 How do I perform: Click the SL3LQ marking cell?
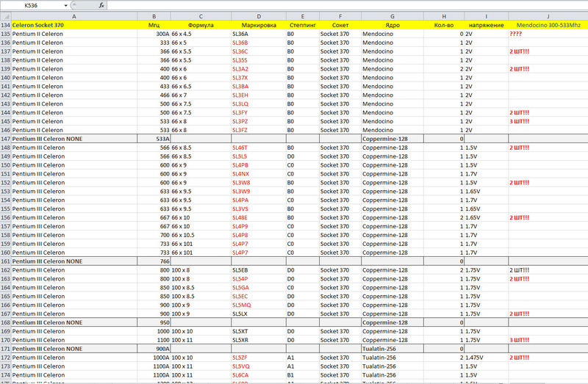(259, 104)
